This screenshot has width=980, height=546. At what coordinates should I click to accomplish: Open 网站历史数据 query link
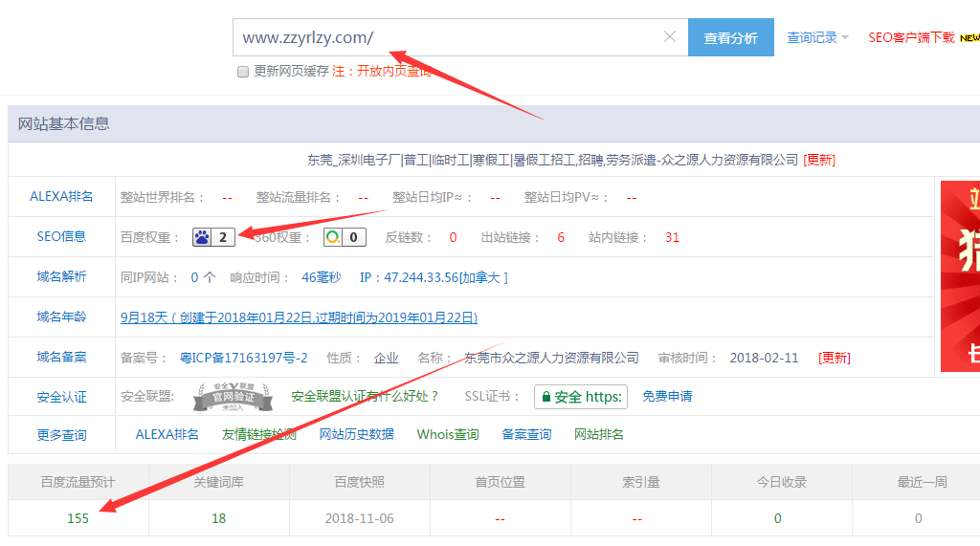click(356, 434)
